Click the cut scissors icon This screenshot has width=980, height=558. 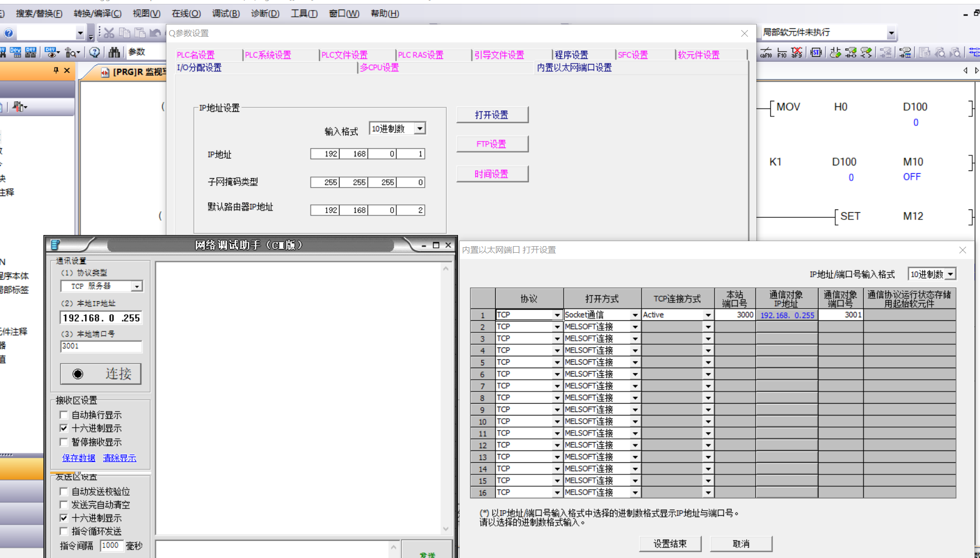(x=109, y=33)
